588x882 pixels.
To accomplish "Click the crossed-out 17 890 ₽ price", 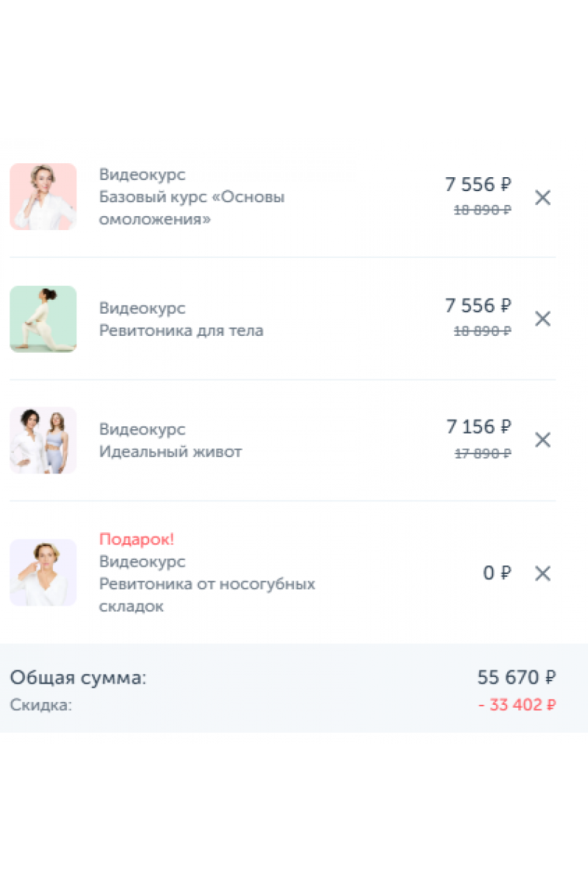I will [482, 453].
